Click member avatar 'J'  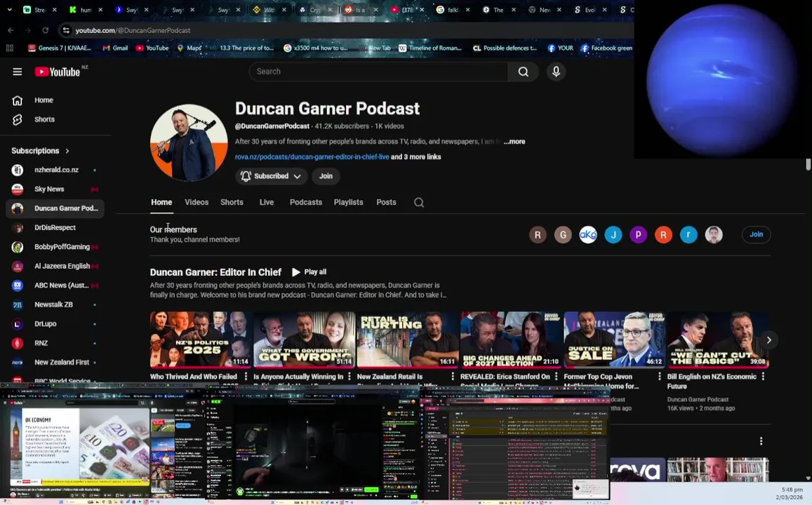tap(613, 235)
